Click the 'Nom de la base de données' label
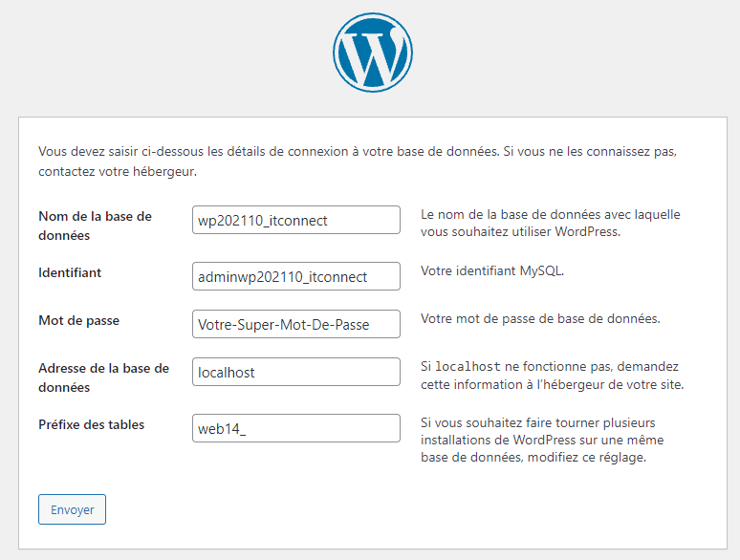Image resolution: width=740 pixels, height=560 pixels. click(x=95, y=226)
